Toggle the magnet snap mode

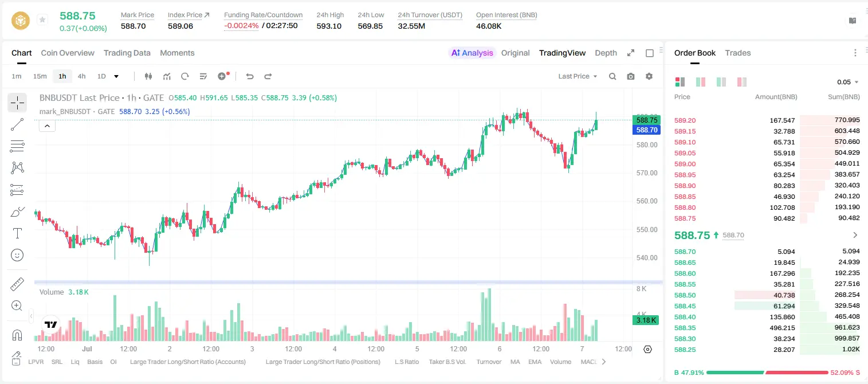pos(17,335)
